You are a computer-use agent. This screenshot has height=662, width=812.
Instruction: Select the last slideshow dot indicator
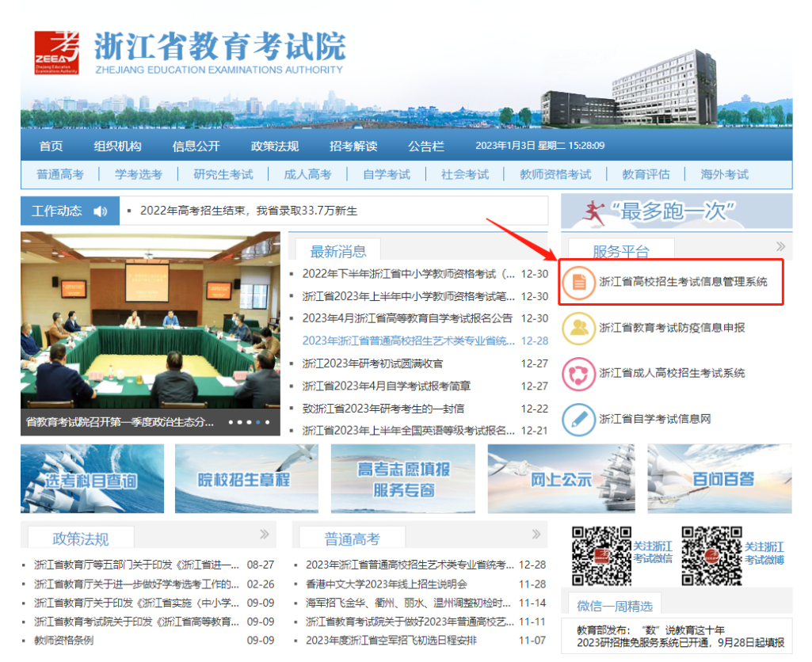click(x=267, y=422)
